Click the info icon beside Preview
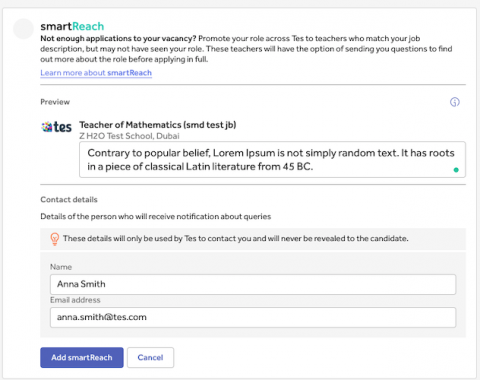This screenshot has height=380, width=480. [455, 102]
